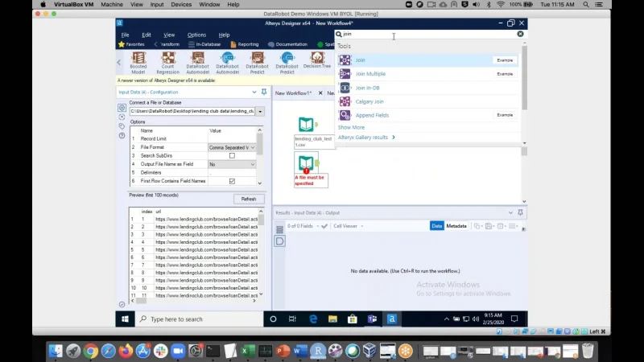The height and width of the screenshot is (362, 644).
Task: Click save results icon in Results toolbar
Action: [489, 226]
